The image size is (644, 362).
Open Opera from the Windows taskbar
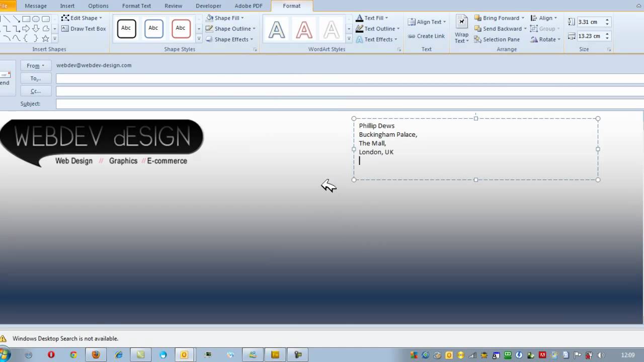click(x=51, y=354)
